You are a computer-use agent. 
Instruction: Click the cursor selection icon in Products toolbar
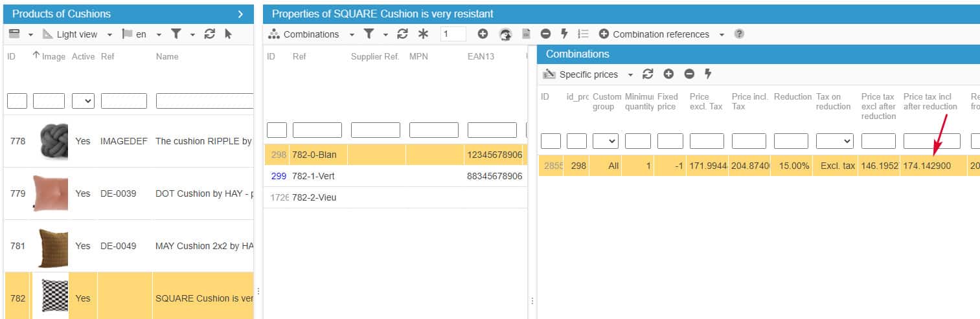228,34
